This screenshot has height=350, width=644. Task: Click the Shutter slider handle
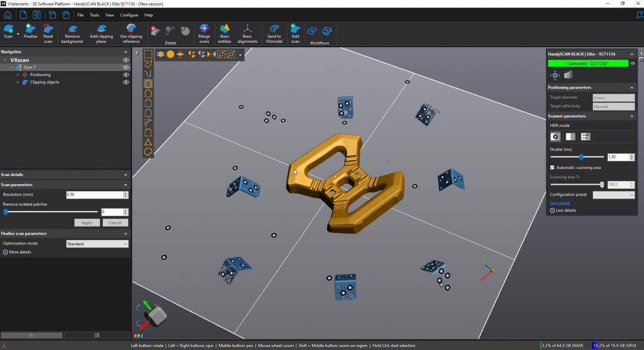pyautogui.click(x=581, y=157)
